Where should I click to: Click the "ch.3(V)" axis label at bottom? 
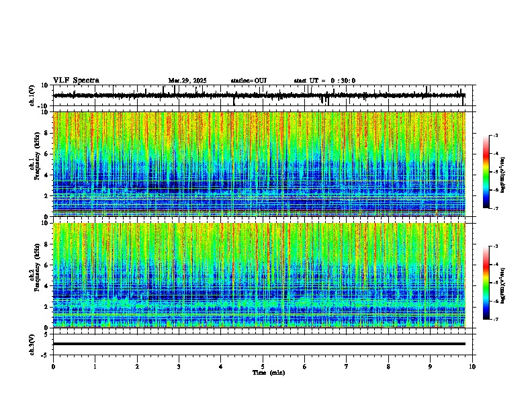click(x=32, y=345)
